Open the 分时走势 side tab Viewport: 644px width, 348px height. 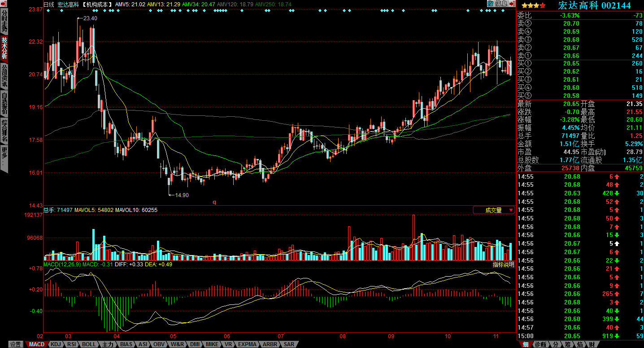4,22
